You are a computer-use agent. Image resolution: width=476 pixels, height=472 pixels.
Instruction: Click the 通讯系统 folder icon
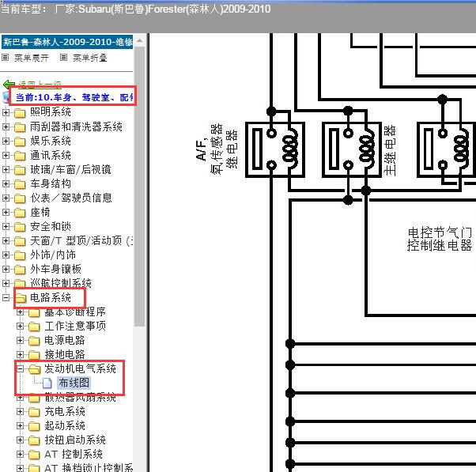pyautogui.click(x=20, y=156)
